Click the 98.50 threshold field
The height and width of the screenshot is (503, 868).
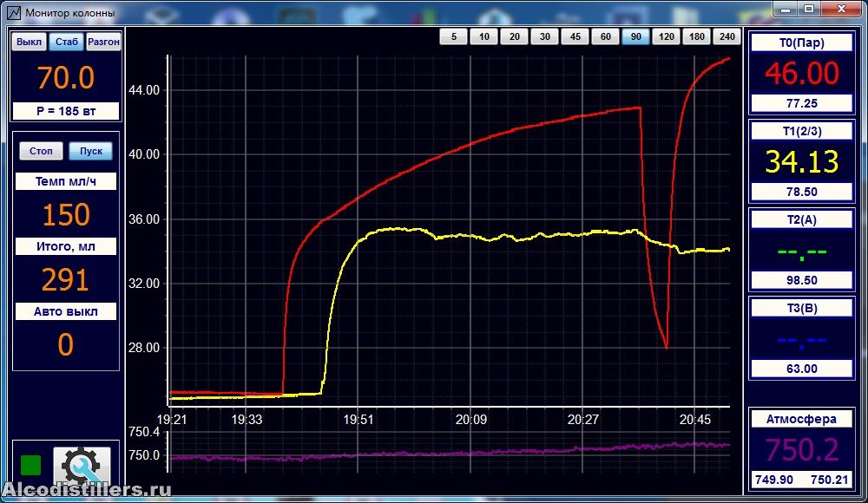[801, 280]
